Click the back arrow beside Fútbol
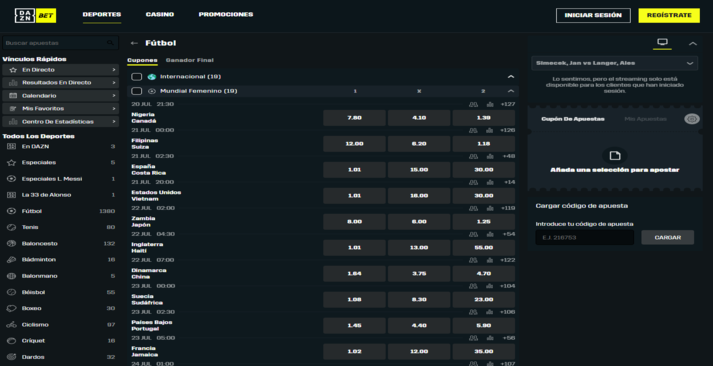 tap(134, 43)
